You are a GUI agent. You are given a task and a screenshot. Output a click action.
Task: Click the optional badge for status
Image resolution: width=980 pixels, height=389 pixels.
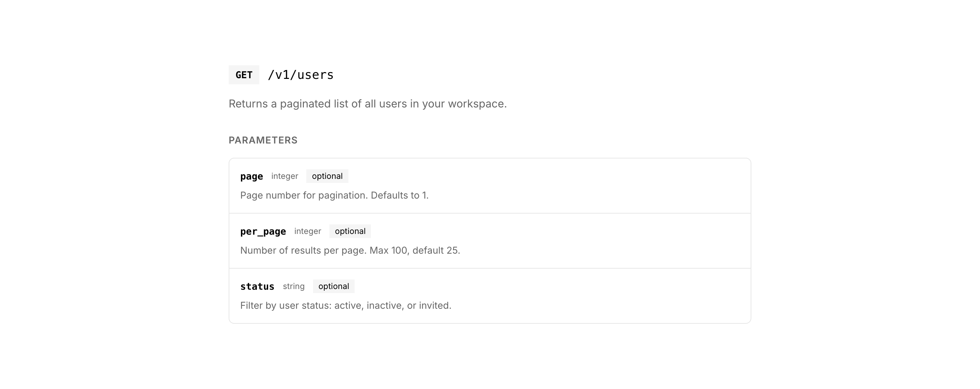click(x=333, y=287)
